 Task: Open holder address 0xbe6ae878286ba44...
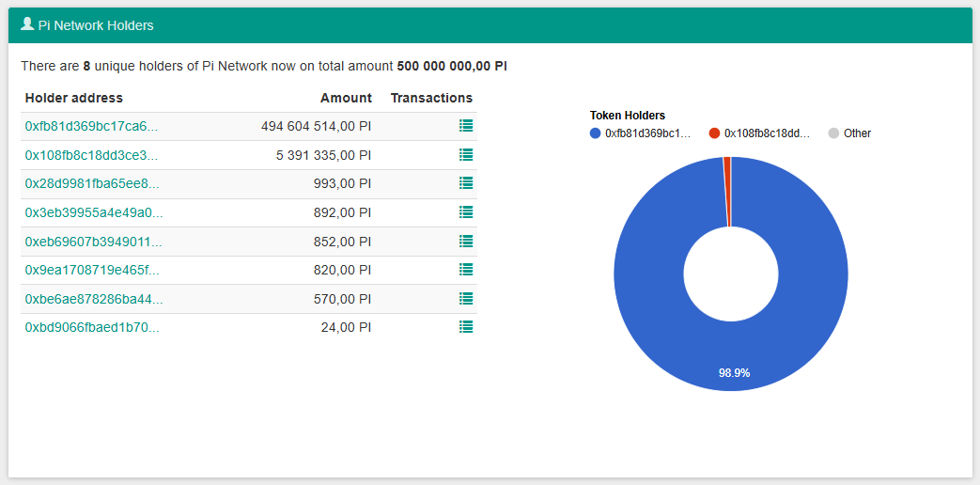click(x=94, y=299)
